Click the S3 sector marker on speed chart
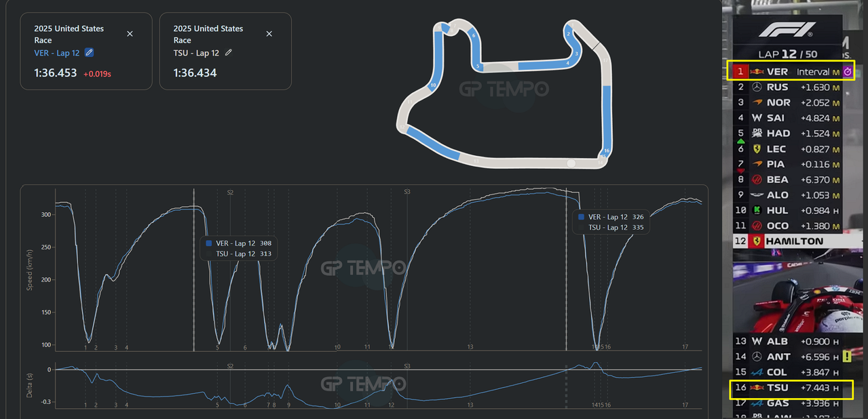The width and height of the screenshot is (868, 419). [407, 193]
